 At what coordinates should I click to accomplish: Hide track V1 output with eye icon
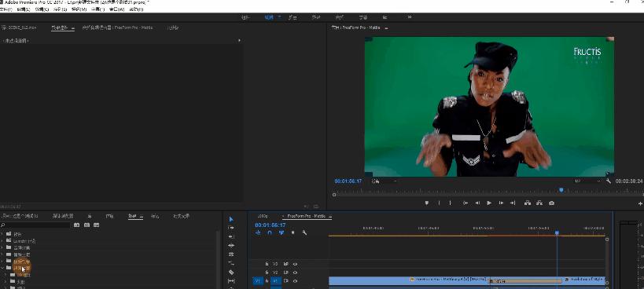tap(295, 281)
